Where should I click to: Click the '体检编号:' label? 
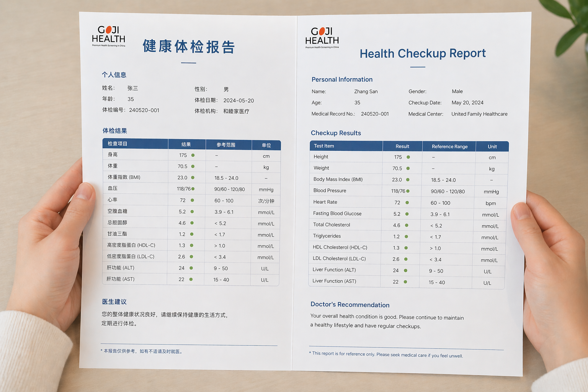[x=114, y=110]
